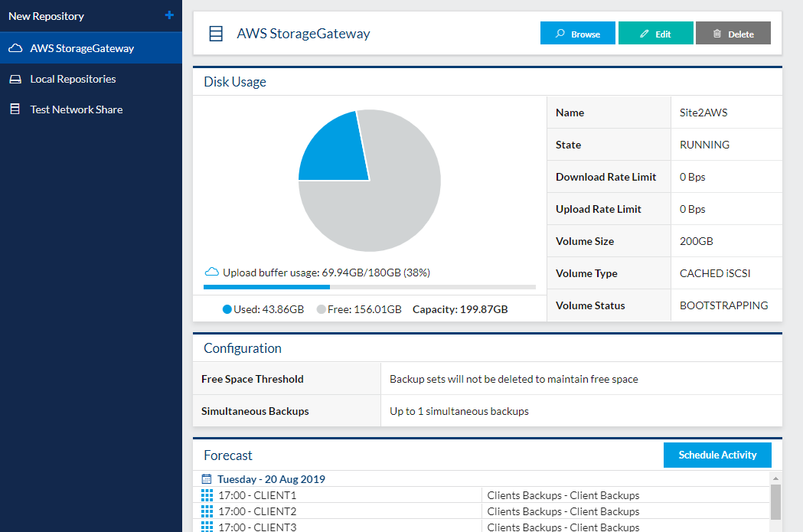Click the calendar icon beside Tuesday 20 Aug
Image resolution: width=803 pixels, height=532 pixels.
click(x=206, y=479)
